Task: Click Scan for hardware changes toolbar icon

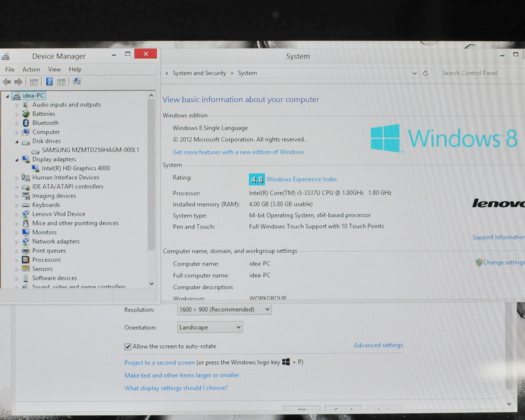Action: point(77,81)
